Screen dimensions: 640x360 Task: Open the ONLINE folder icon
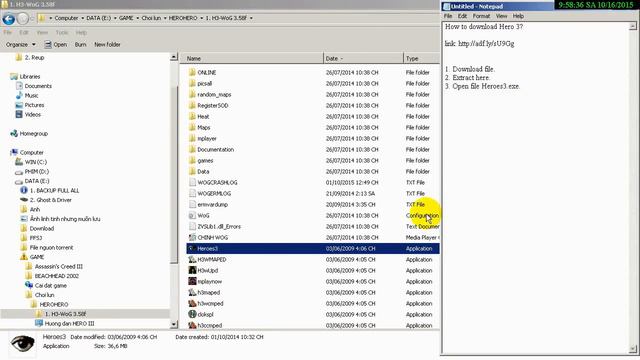(x=192, y=72)
